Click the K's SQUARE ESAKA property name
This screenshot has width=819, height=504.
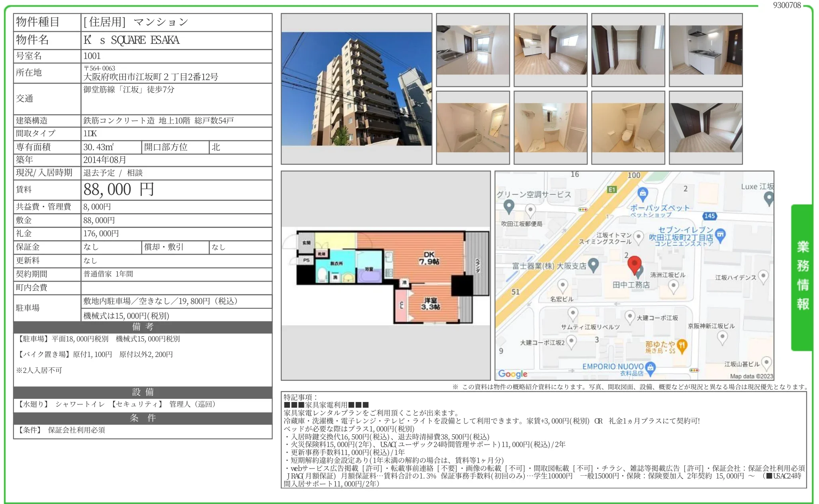click(131, 40)
